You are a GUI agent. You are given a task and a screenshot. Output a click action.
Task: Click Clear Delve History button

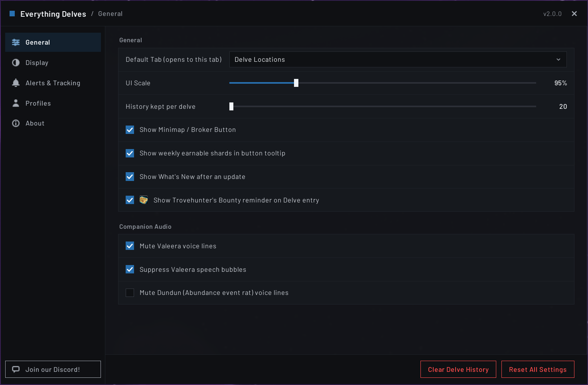point(458,369)
